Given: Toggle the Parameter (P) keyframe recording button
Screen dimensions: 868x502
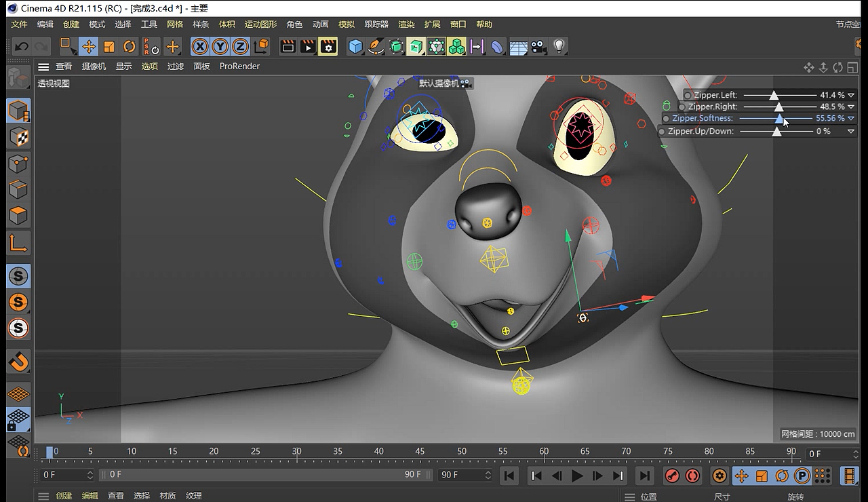Looking at the screenshot, I should [x=802, y=476].
